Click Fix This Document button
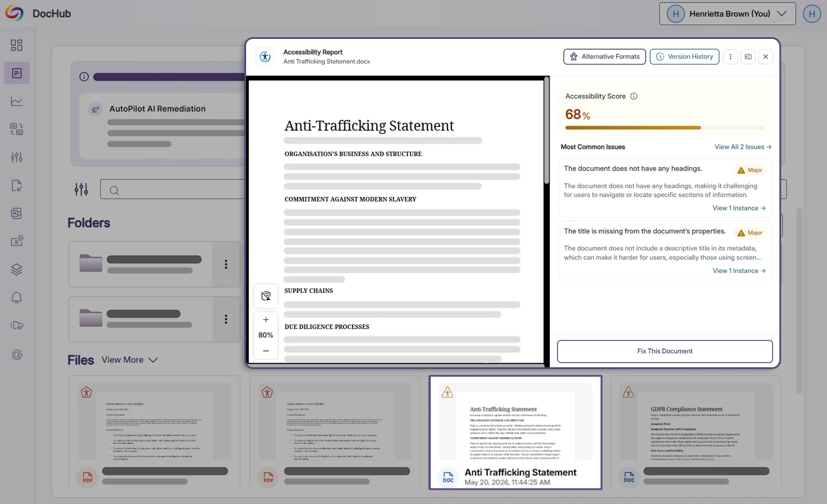 coord(664,351)
